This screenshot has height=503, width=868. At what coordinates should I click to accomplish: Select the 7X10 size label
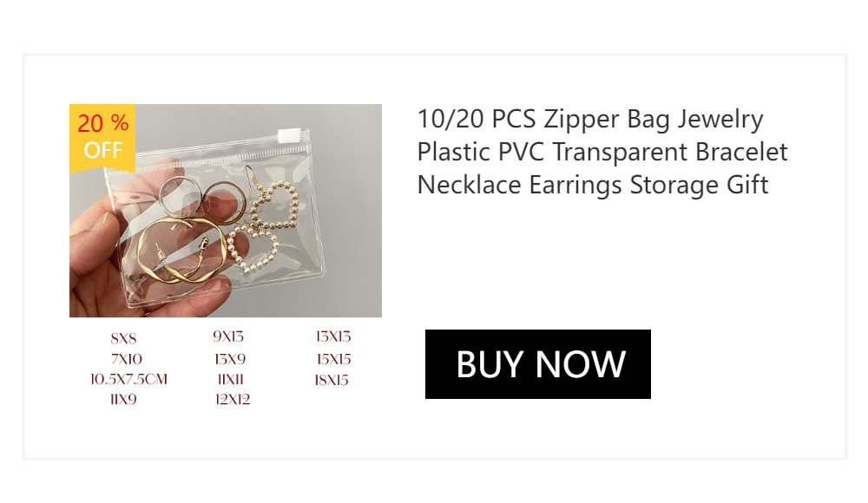[127, 359]
